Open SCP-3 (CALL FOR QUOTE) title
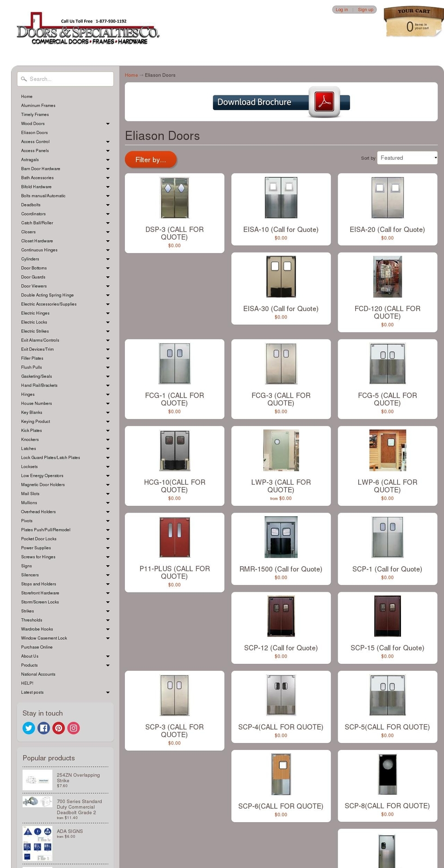This screenshot has width=444, height=868. click(x=174, y=731)
